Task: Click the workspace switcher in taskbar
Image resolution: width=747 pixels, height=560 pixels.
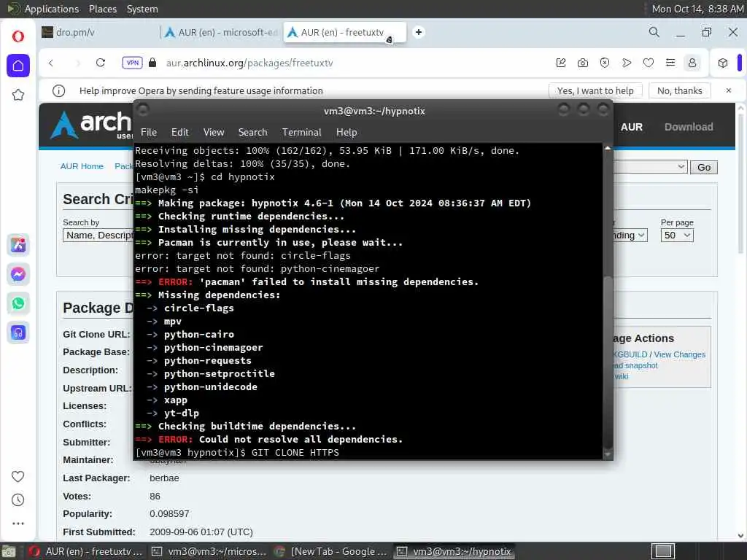Action: 662,551
